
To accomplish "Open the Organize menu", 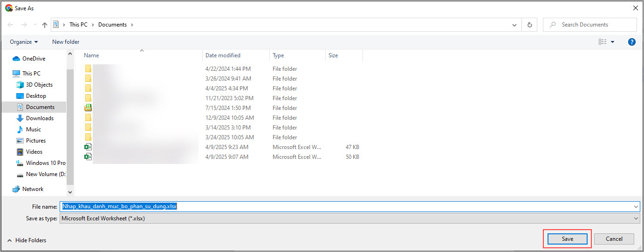I will tap(24, 42).
